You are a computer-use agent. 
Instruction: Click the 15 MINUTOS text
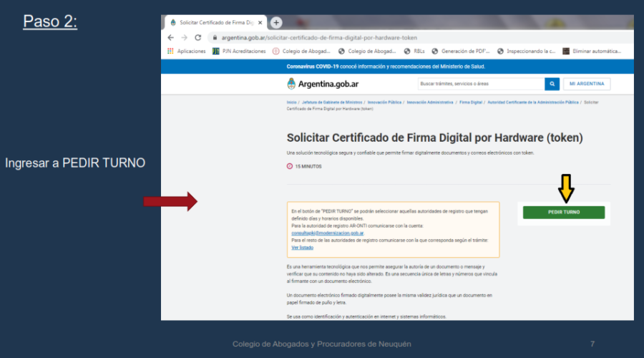(308, 166)
